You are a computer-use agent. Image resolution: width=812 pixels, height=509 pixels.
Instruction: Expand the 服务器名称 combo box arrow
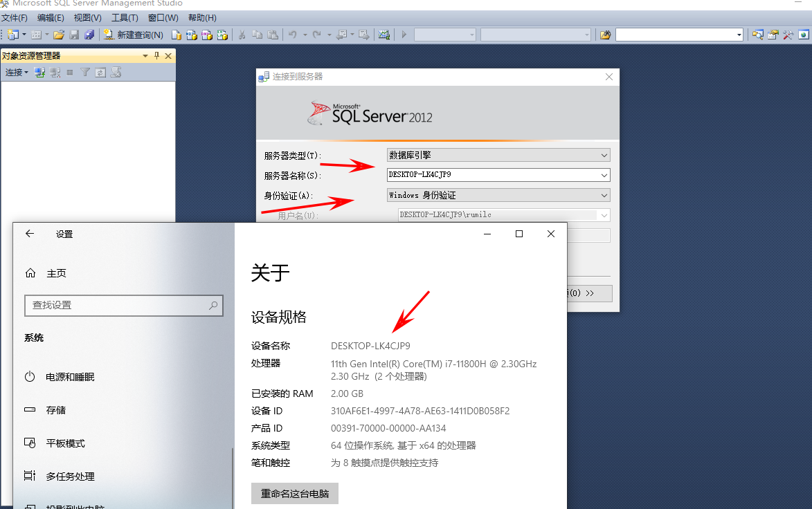[604, 175]
